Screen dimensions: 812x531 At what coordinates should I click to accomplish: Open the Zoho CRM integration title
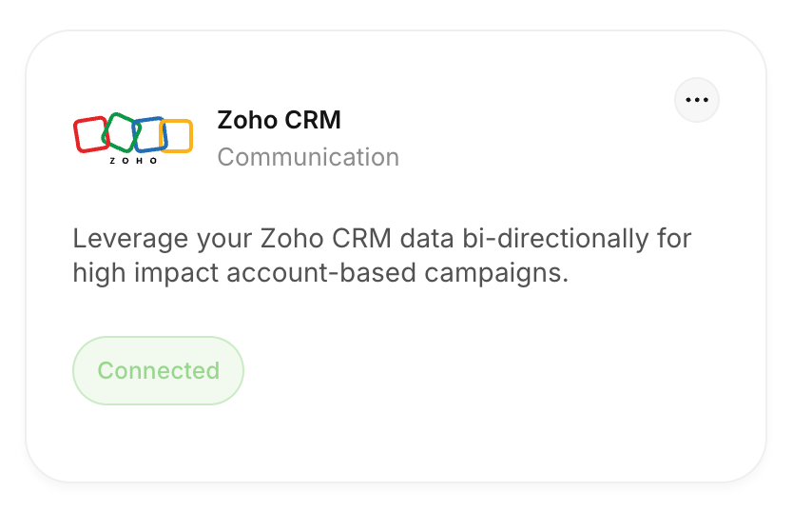pos(280,120)
